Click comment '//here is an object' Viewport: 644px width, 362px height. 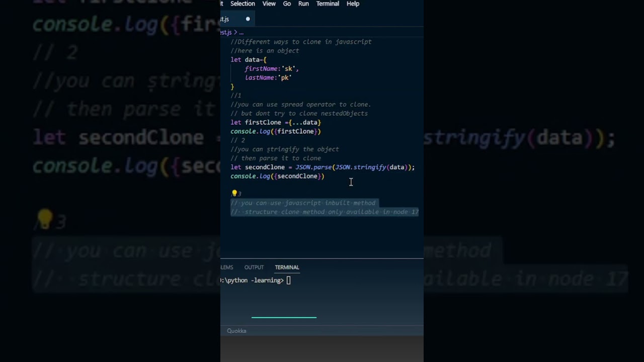click(265, 51)
